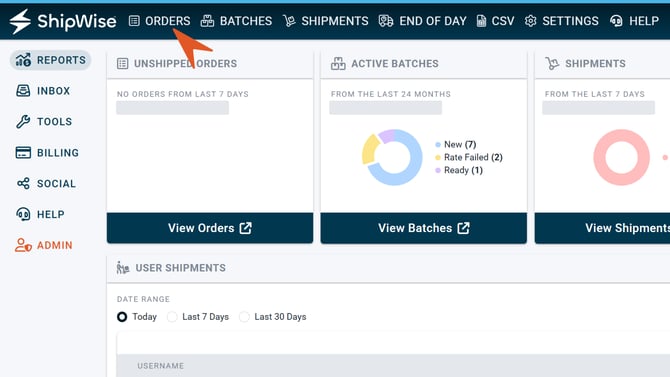Click the New (7) legend swatch

coord(438,144)
